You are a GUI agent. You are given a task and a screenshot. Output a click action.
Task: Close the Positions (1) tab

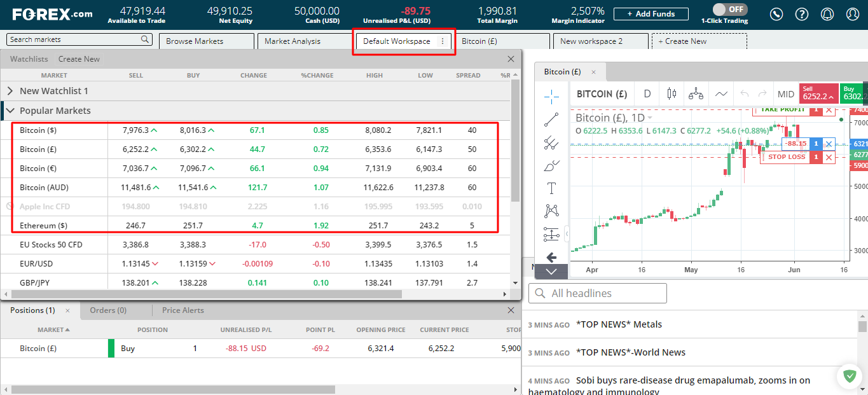pos(67,310)
